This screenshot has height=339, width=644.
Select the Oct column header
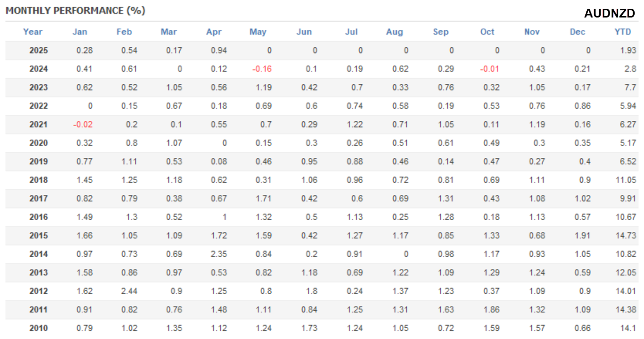[487, 32]
